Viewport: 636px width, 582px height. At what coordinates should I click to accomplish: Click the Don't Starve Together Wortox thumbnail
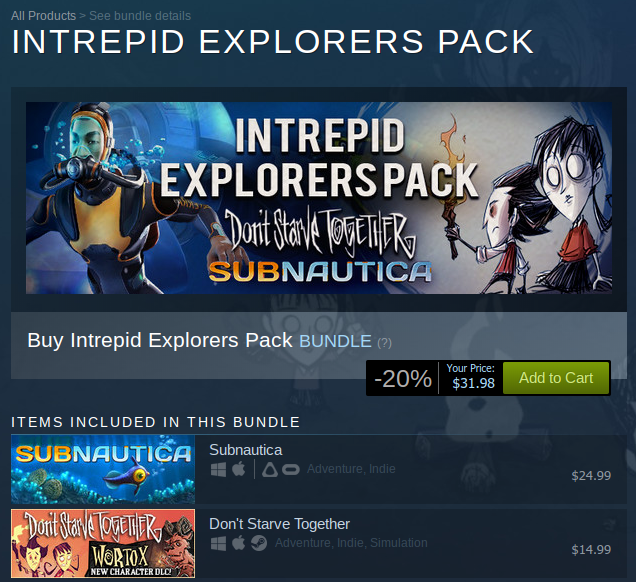[103, 543]
